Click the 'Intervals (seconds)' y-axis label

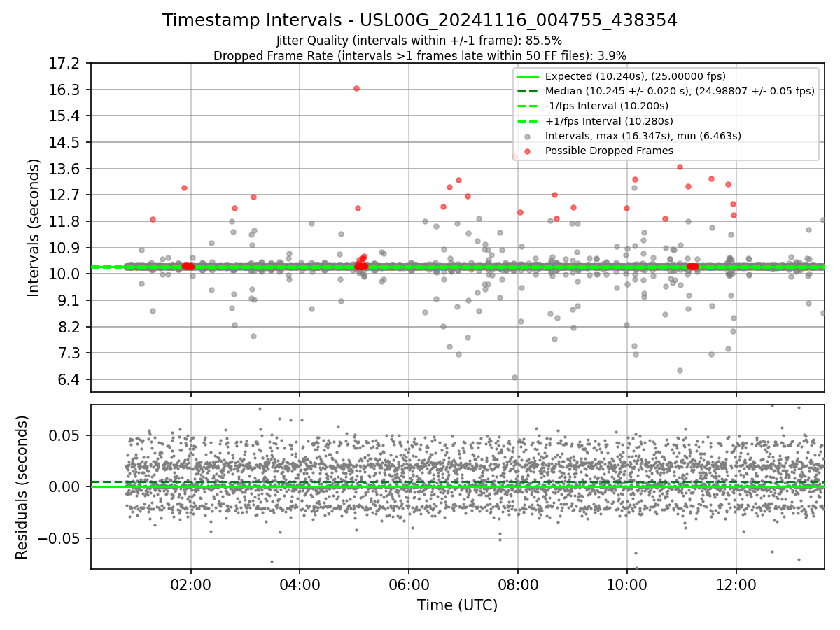(x=34, y=227)
